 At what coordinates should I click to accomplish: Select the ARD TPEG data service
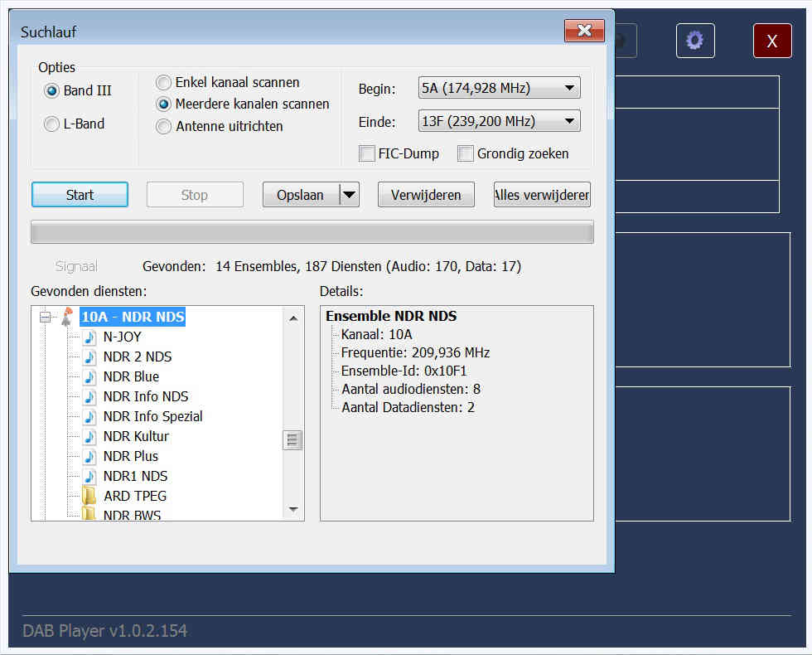pos(135,496)
